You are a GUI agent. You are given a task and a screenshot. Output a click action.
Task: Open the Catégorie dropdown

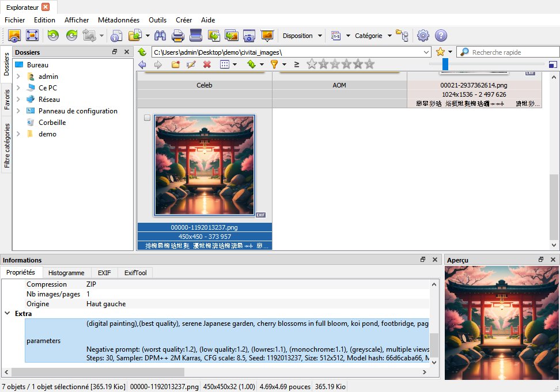373,36
